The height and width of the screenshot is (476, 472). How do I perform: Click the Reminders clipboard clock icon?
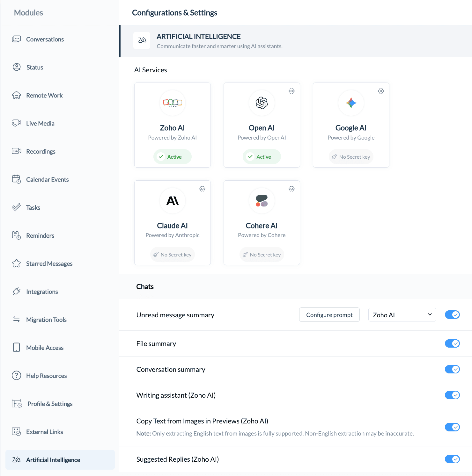coord(17,235)
